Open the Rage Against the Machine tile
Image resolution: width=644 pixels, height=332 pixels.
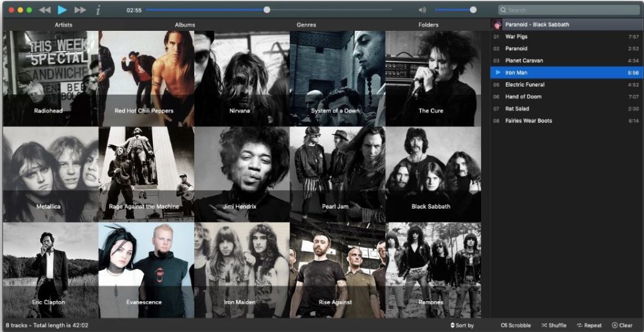pos(146,174)
